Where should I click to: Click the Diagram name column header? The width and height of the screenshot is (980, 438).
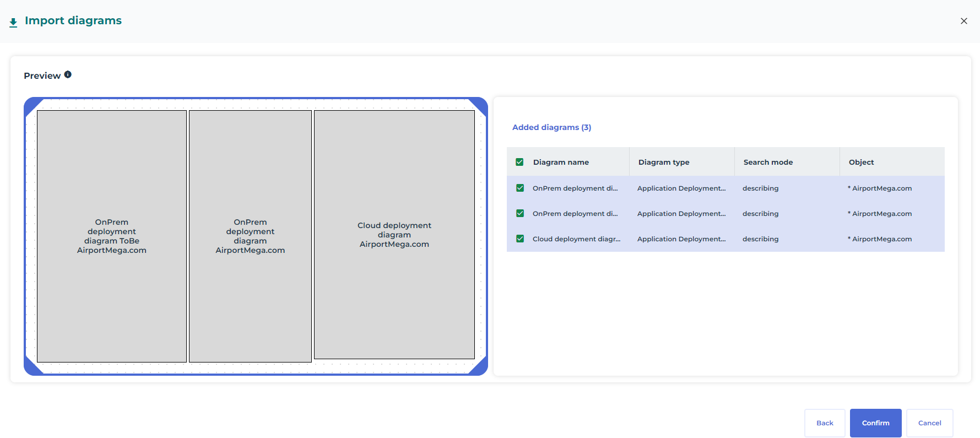coord(561,162)
